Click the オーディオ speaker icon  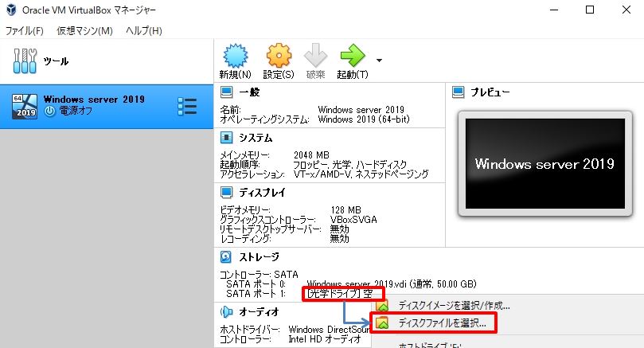coord(226,312)
